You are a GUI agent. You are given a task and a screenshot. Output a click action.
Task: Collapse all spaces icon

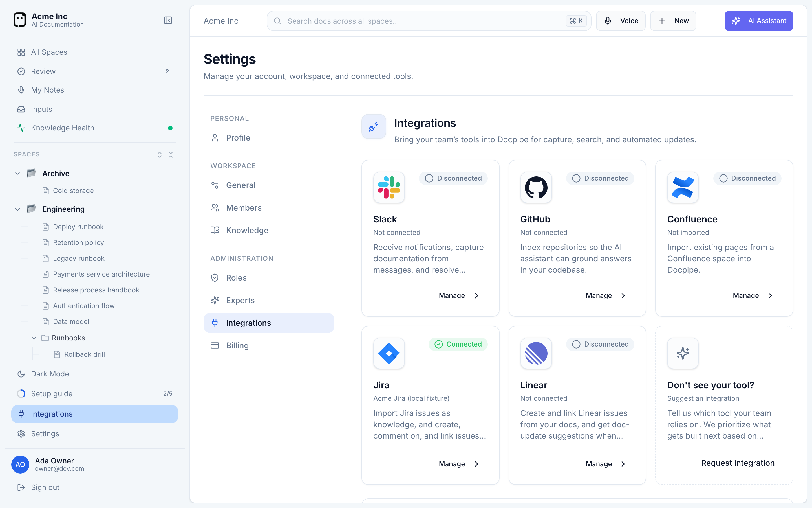pyautogui.click(x=171, y=155)
